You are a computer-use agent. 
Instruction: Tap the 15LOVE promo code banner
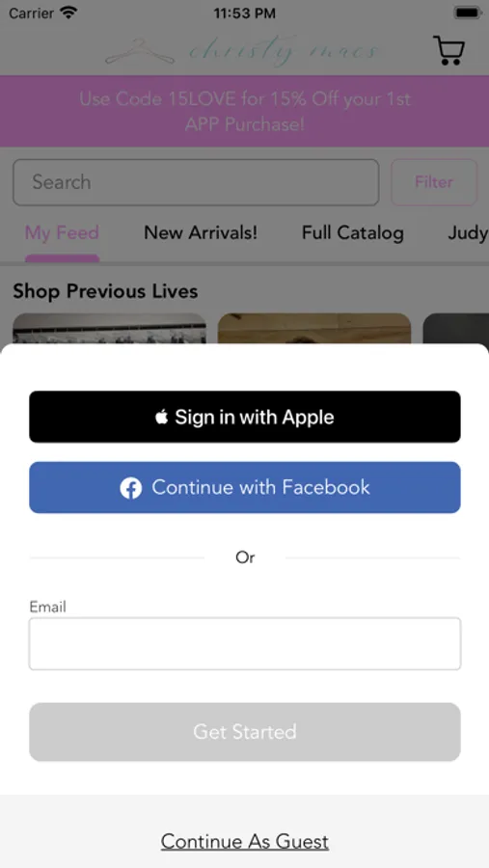(x=244, y=111)
